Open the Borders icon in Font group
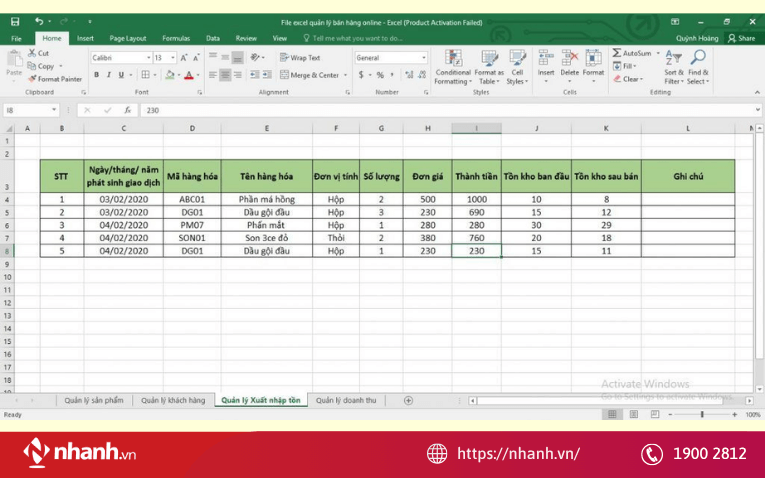This screenshot has width=765, height=478. pos(145,75)
